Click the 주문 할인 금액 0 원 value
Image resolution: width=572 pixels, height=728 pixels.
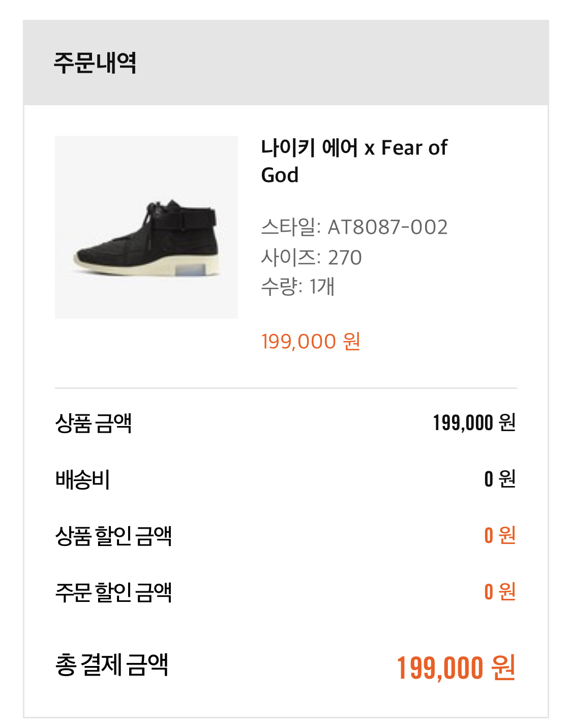point(500,592)
